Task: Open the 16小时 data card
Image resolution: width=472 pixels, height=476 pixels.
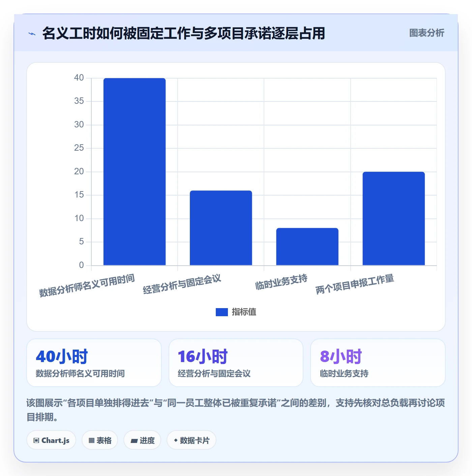Action: pyautogui.click(x=236, y=363)
